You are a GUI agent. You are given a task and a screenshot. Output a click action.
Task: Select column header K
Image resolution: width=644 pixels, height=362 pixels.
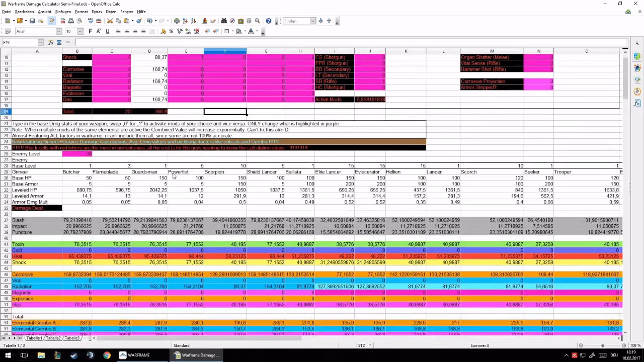tap(406, 51)
